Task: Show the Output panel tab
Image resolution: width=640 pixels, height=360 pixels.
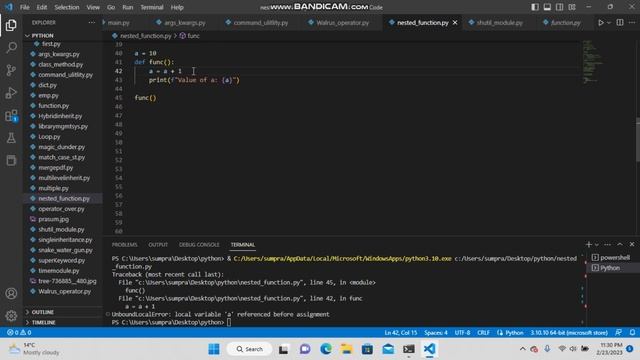Action: (158, 245)
